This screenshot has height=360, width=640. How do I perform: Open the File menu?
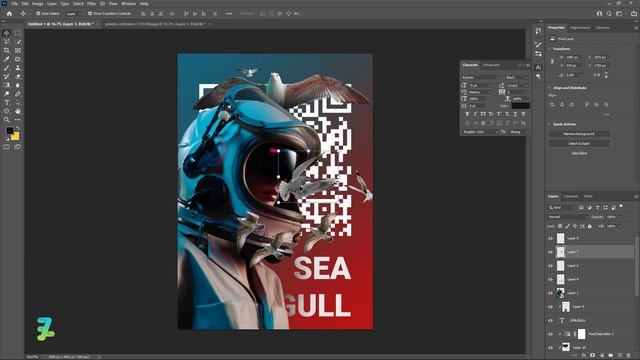click(15, 4)
